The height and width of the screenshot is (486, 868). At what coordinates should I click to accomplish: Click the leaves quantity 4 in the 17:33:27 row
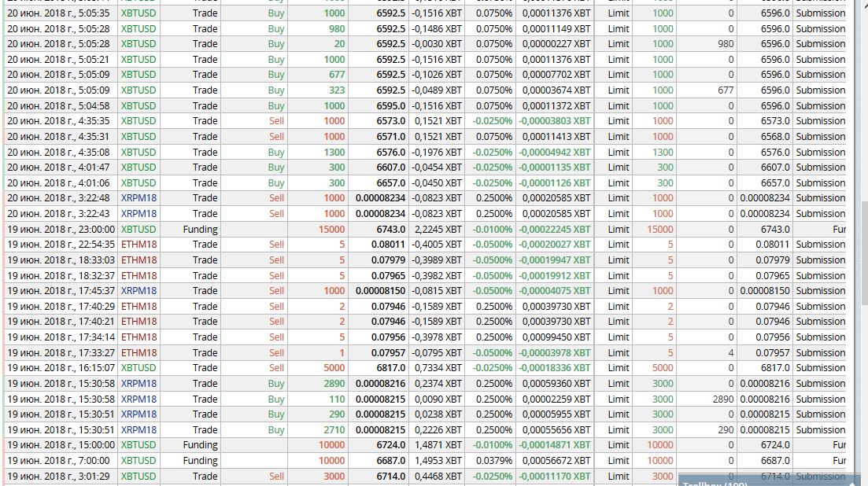(731, 353)
